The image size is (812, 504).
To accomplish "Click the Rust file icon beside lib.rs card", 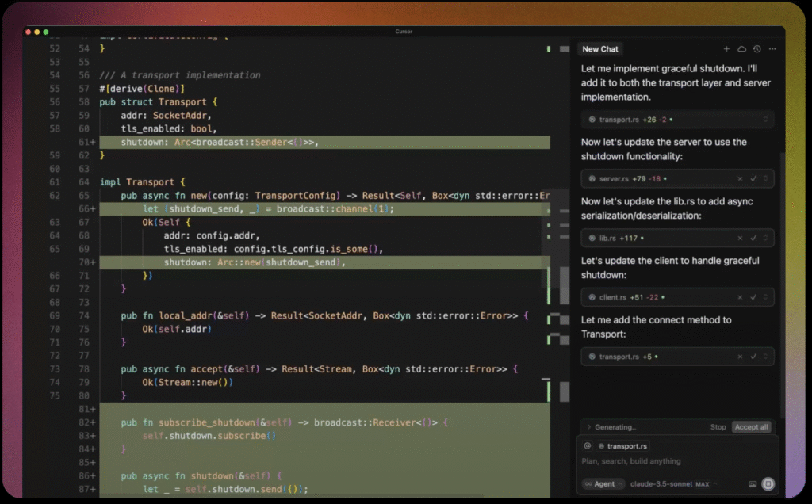I will click(x=592, y=238).
